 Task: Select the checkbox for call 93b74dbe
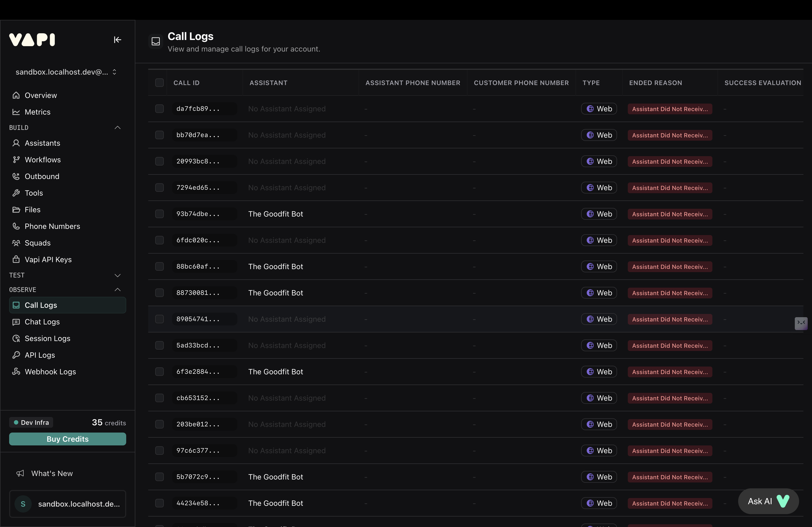pyautogui.click(x=159, y=214)
